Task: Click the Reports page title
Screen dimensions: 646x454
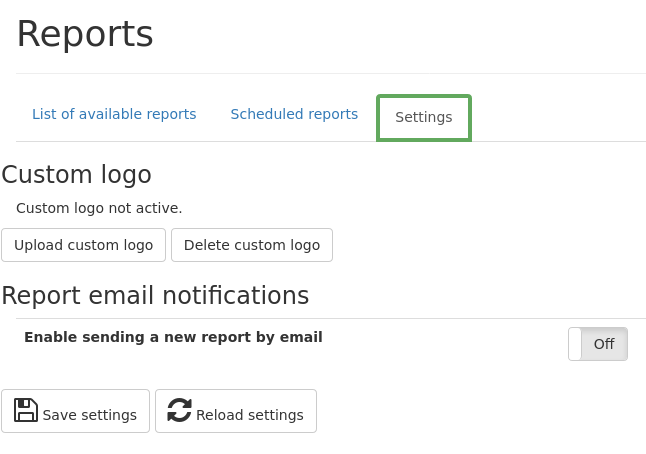Action: [x=85, y=34]
